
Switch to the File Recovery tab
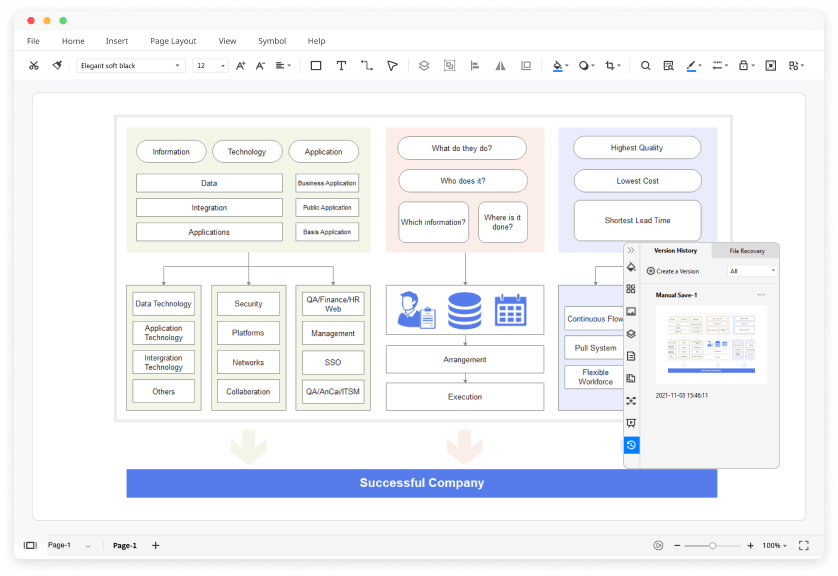click(747, 251)
